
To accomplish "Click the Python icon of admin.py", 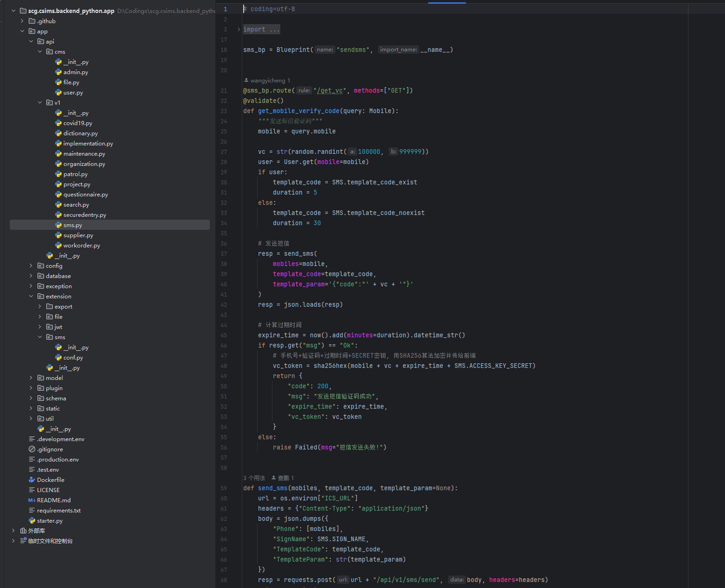I will [x=58, y=72].
